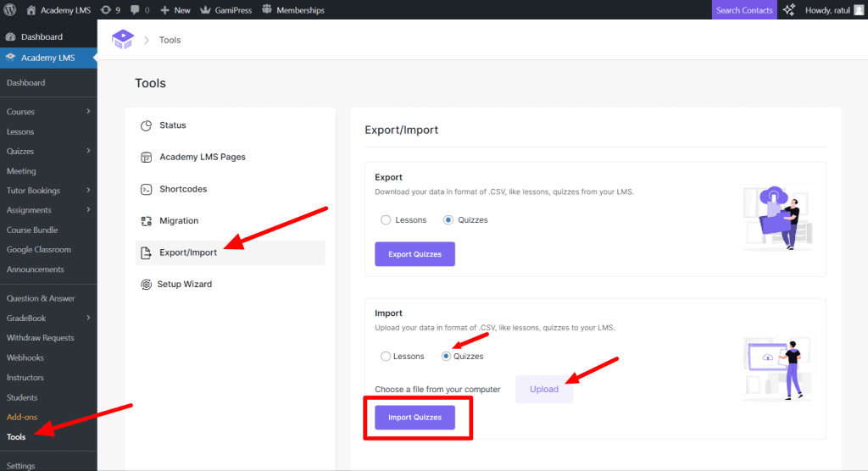Click the plus New icon
The width and height of the screenshot is (868, 471).
[x=165, y=10]
